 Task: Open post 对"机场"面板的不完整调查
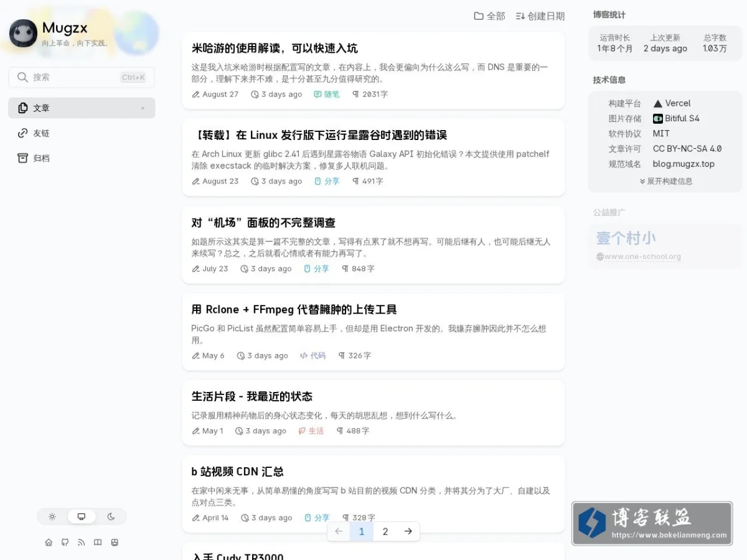click(x=263, y=223)
